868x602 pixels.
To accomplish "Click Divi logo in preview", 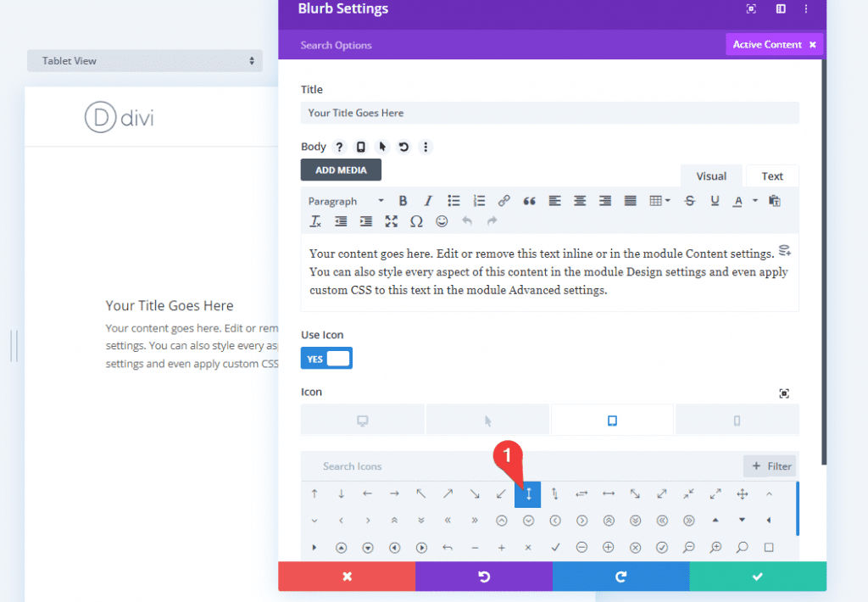I will coord(119,117).
